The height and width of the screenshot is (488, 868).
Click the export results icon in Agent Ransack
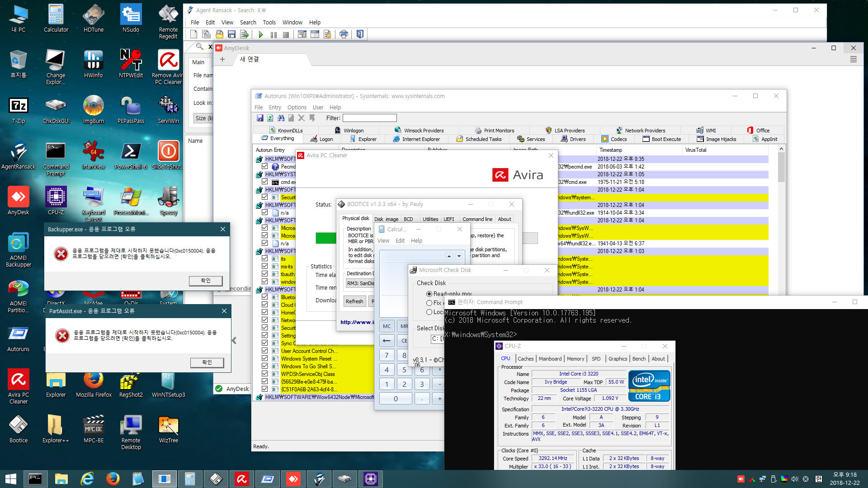pos(244,34)
